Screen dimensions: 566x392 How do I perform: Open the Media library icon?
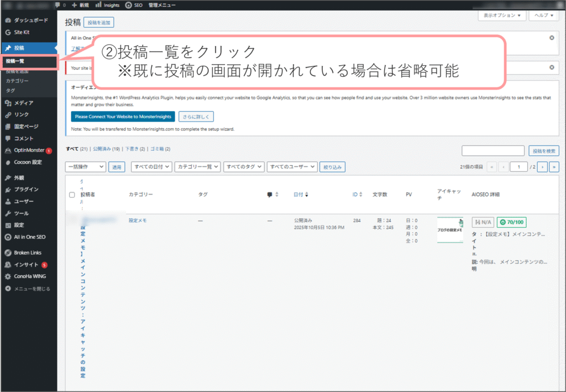8,103
